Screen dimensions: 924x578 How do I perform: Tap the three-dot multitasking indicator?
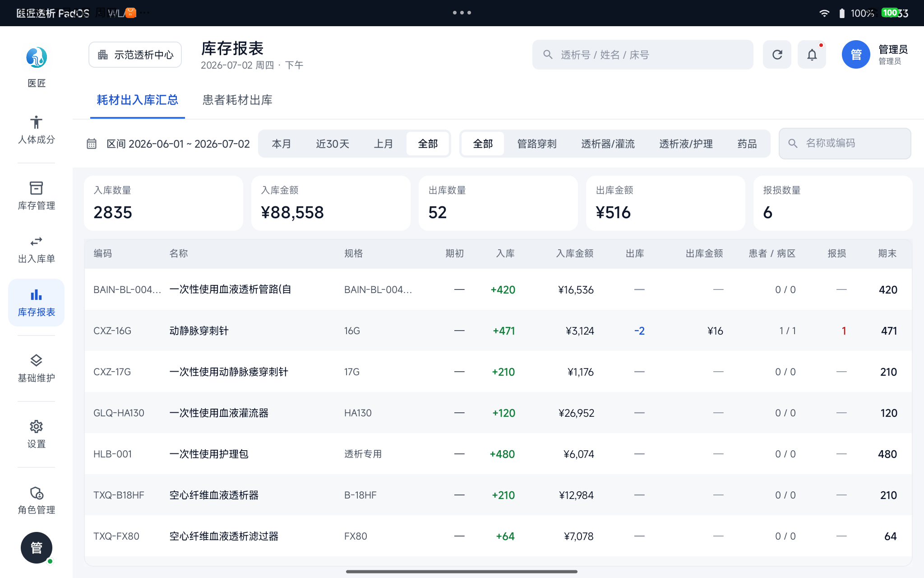(462, 13)
